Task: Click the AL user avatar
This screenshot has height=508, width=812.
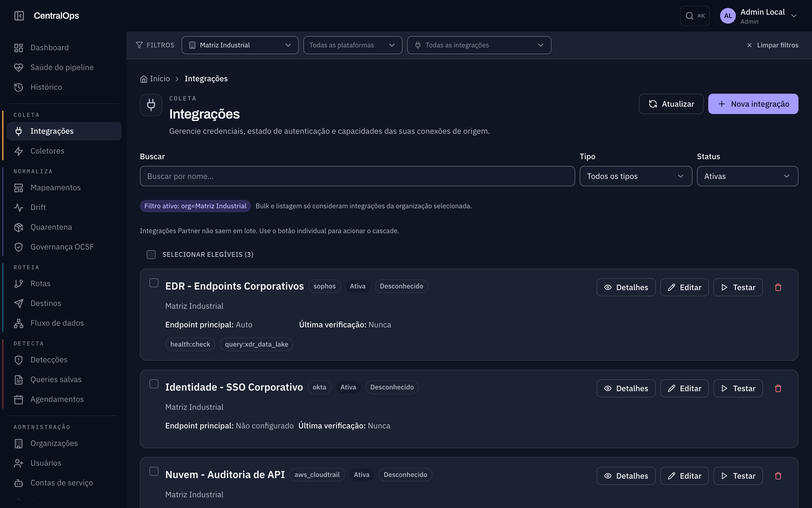Action: tap(728, 16)
